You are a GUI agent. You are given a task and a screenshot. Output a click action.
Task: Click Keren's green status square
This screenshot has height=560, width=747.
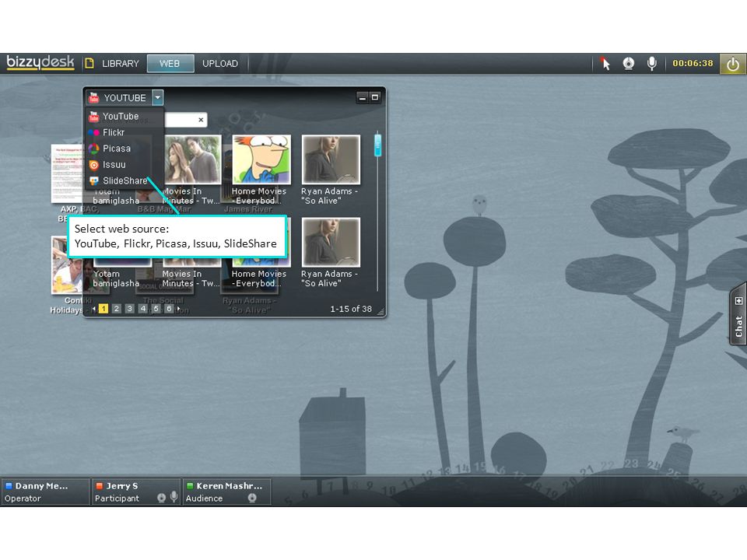190,486
